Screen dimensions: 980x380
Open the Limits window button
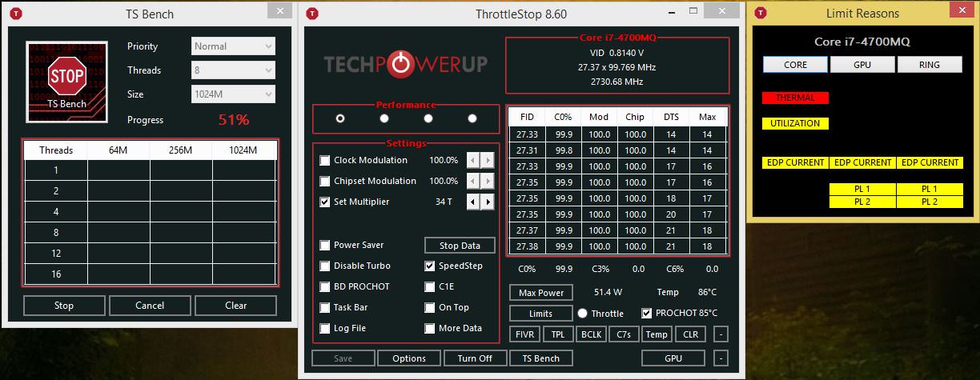[541, 314]
